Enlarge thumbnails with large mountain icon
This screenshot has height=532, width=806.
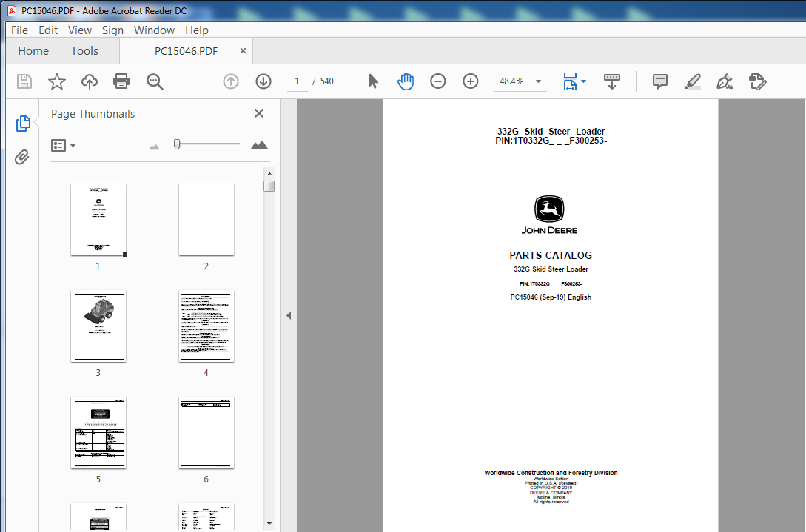pyautogui.click(x=259, y=145)
